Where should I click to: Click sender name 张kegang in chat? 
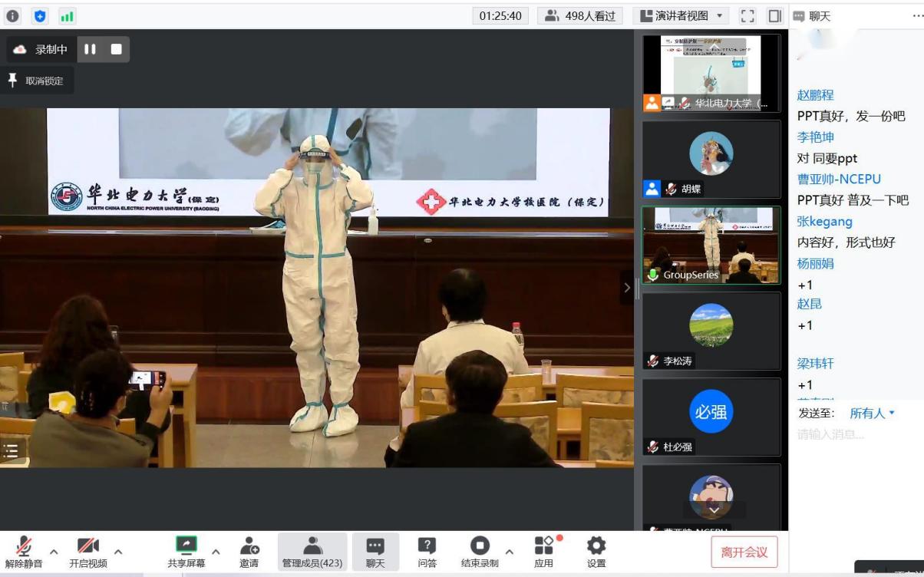[825, 222]
